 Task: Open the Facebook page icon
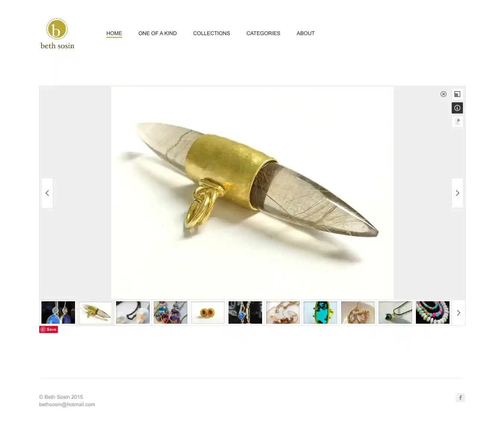coord(460,398)
